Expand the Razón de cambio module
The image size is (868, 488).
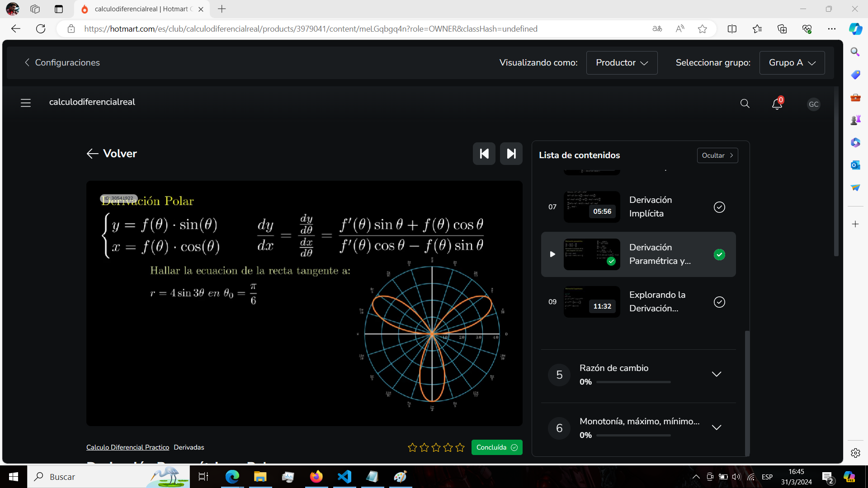[x=717, y=374]
